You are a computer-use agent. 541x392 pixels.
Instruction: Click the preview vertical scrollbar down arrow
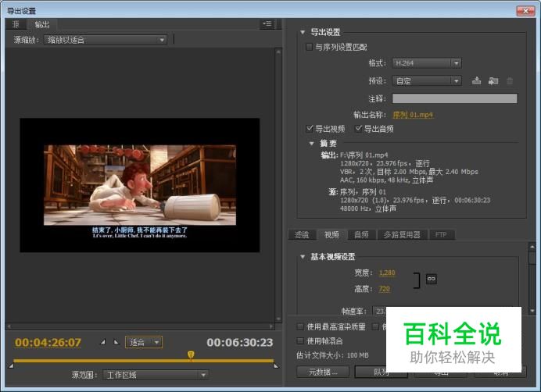[278, 319]
